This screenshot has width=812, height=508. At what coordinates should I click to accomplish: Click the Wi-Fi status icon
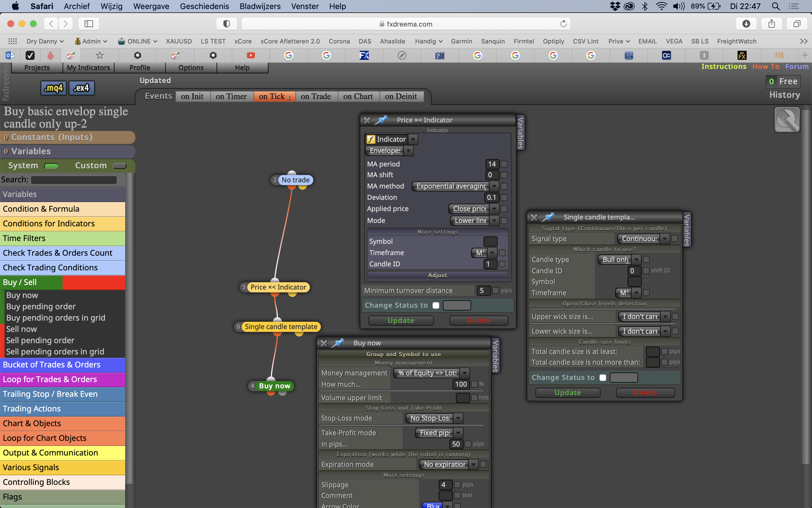point(661,6)
